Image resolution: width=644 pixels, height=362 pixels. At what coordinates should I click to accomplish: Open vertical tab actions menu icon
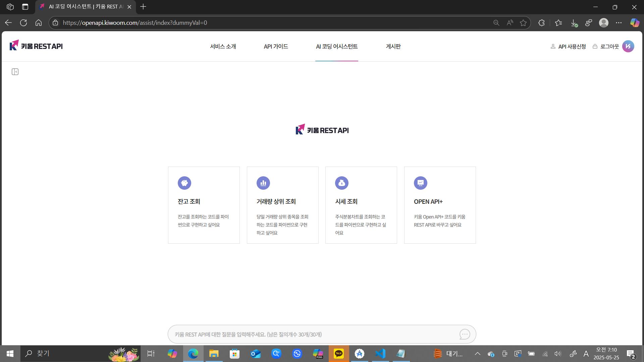(25, 7)
